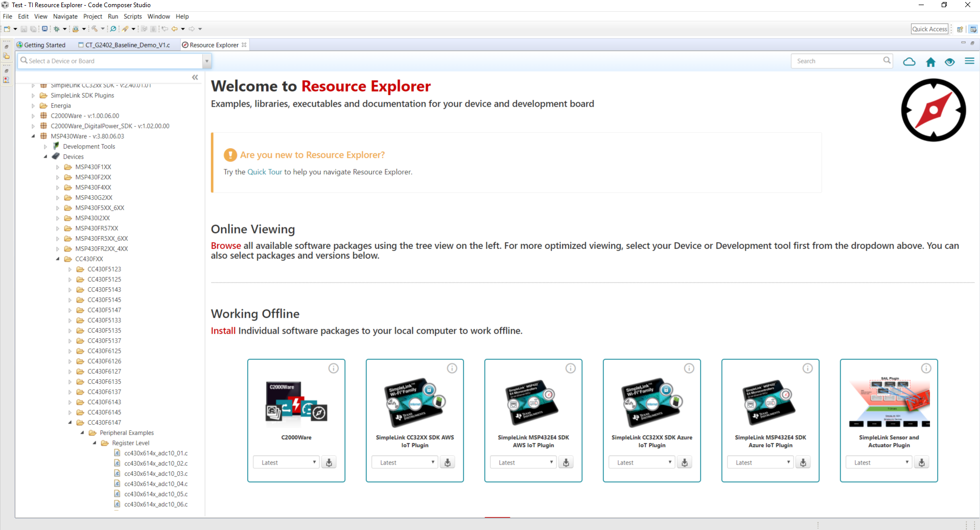Screen dimensions: 980x530
Task: Collapse the CC430FXX tree folder
Action: coord(58,259)
